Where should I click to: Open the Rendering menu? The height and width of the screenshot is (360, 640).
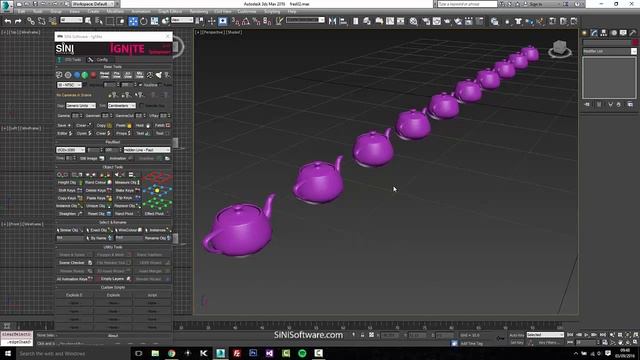coord(199,12)
